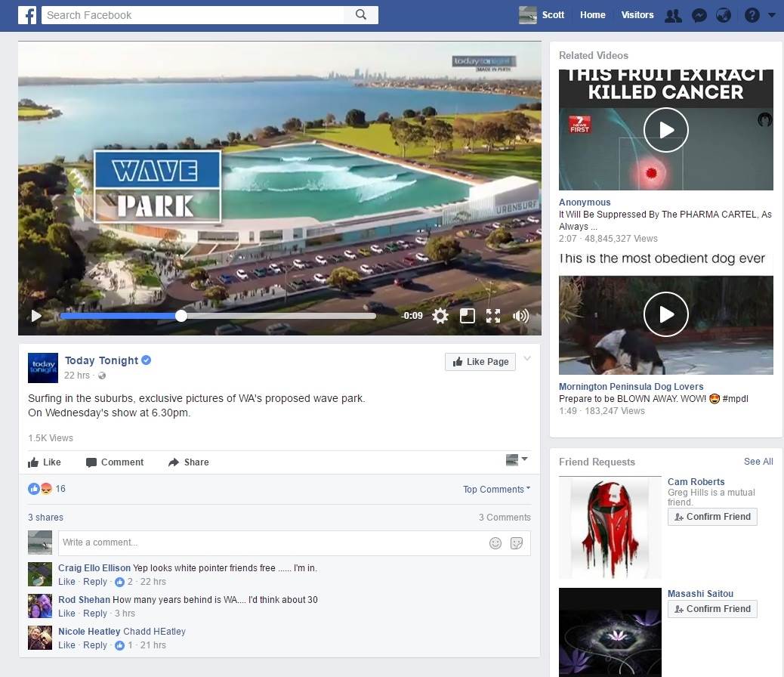Click Like Page button for Today Tonight

point(480,362)
